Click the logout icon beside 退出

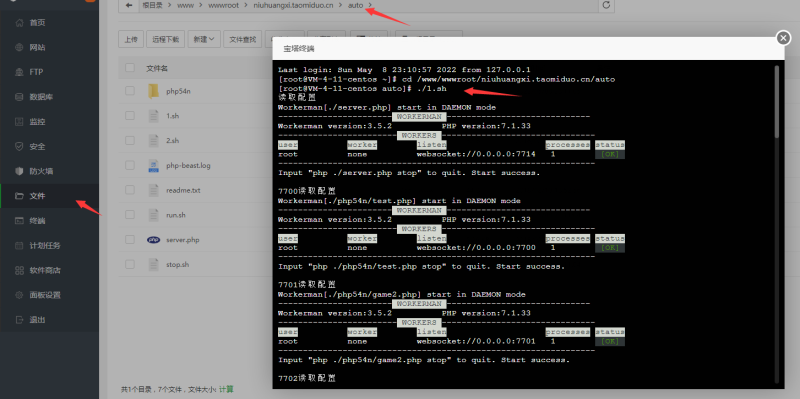[x=19, y=320]
